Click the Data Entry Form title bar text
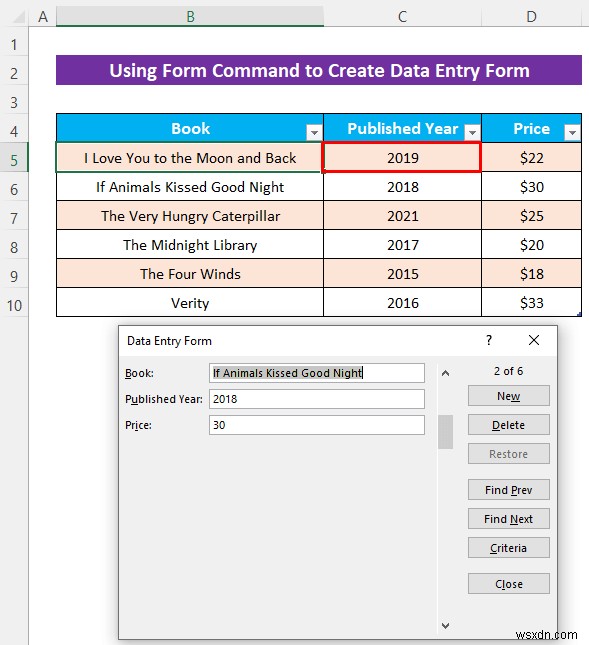The image size is (589, 645). [x=169, y=341]
